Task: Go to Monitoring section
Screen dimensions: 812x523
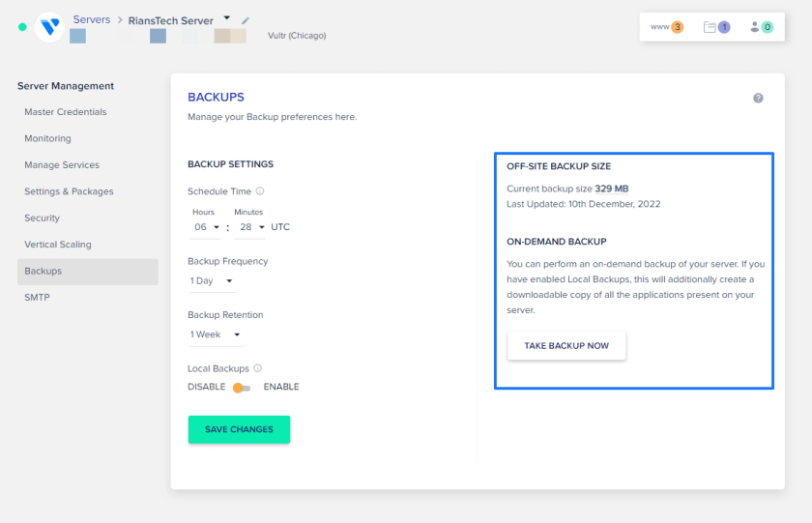Action: (x=47, y=138)
